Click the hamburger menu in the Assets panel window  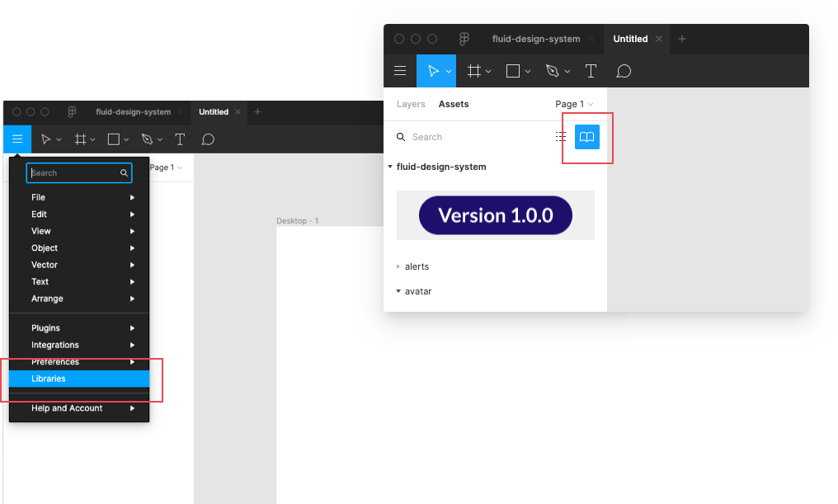point(400,72)
